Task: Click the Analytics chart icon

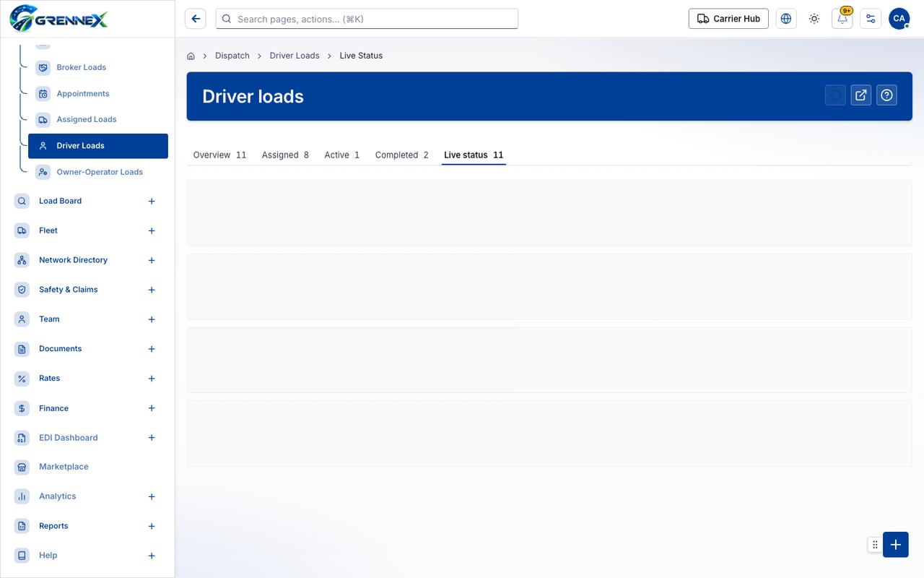Action: tap(22, 496)
